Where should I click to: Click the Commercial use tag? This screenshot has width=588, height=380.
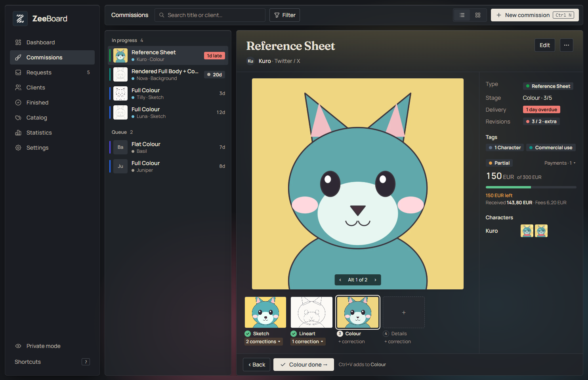[551, 148]
